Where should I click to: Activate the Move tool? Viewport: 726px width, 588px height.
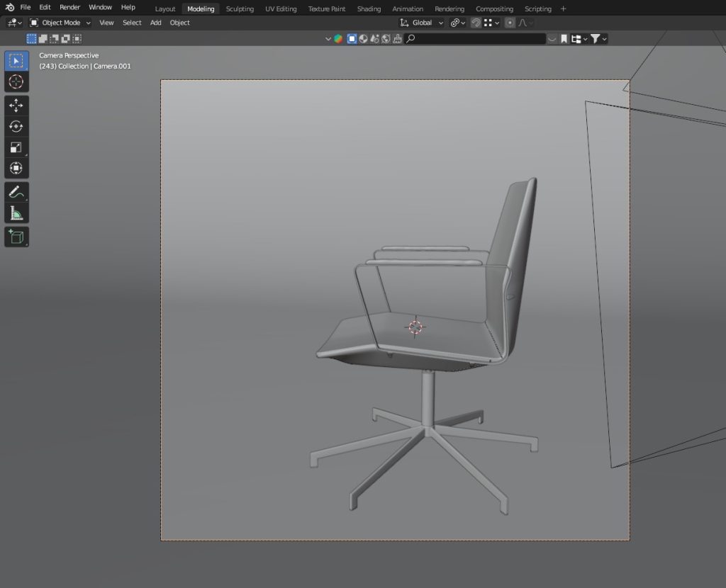pos(16,106)
